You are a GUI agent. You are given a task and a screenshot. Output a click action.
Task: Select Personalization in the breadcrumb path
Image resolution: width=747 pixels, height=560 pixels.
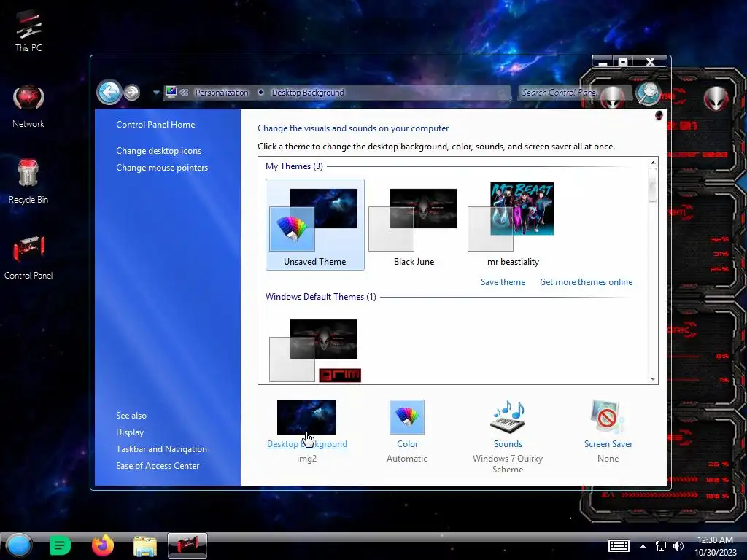click(222, 93)
